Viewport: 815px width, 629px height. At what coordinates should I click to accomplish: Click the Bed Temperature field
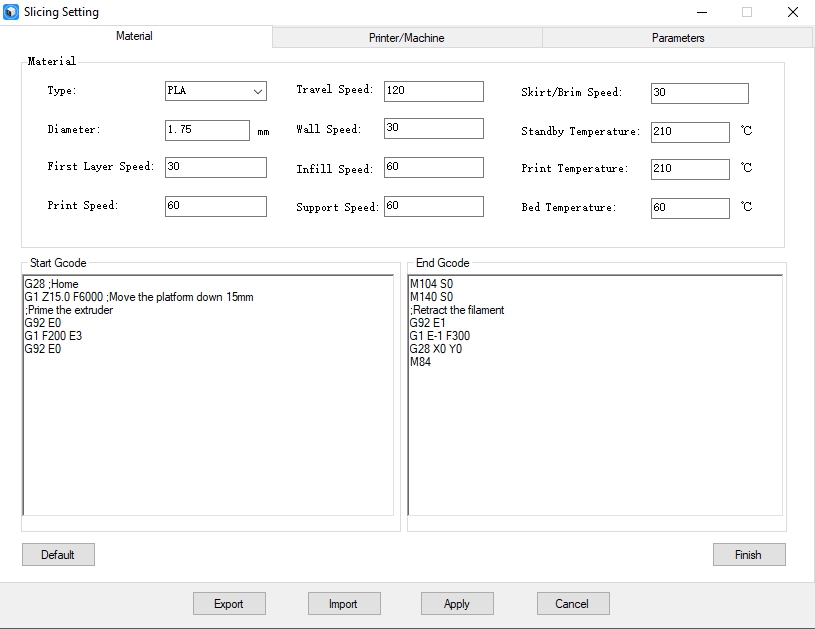[x=690, y=208]
